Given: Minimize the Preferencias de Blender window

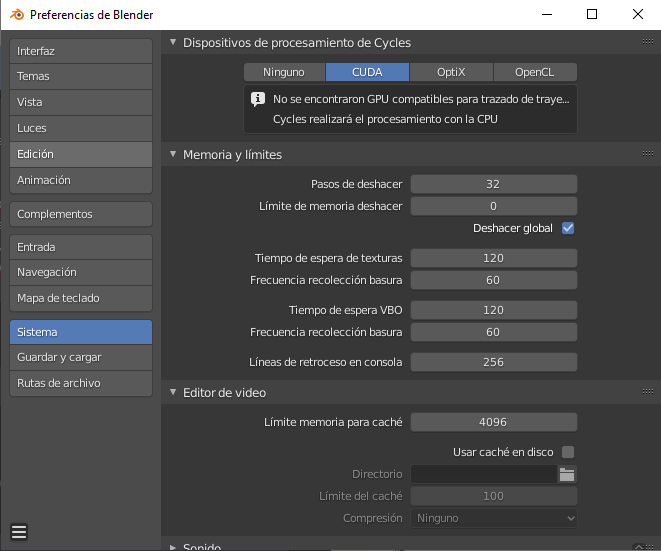Looking at the screenshot, I should click(x=547, y=14).
